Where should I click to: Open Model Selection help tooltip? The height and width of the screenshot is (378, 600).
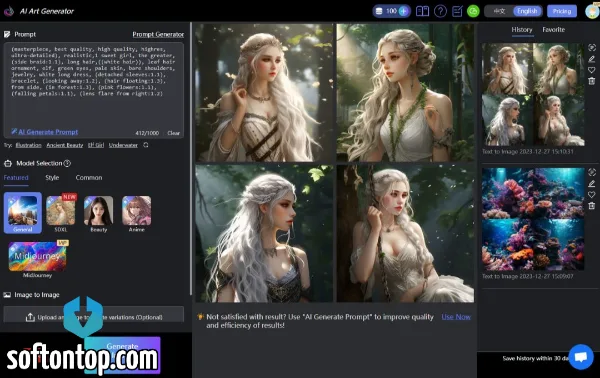click(x=67, y=163)
